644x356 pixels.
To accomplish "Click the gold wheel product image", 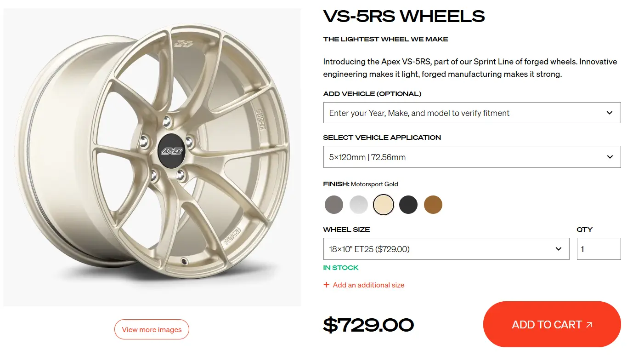I will pos(152,157).
